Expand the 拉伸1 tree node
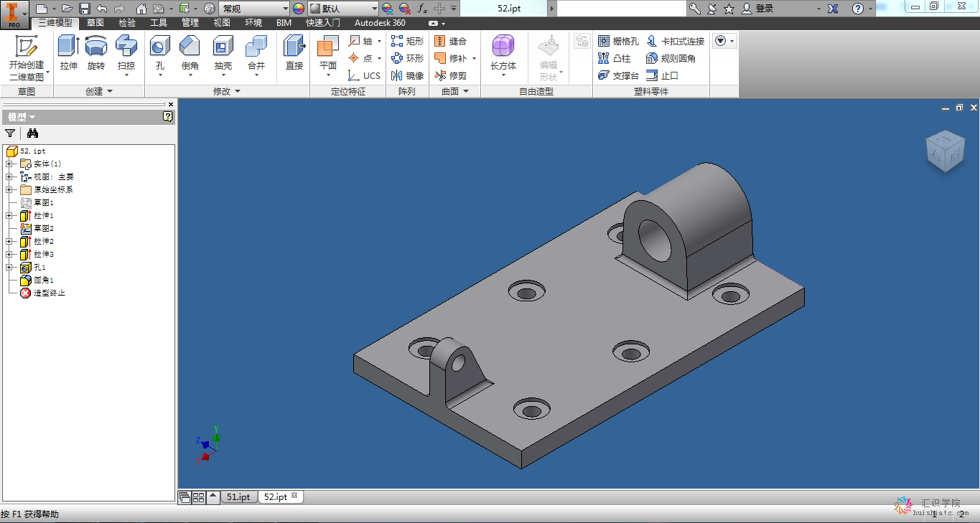 [9, 215]
